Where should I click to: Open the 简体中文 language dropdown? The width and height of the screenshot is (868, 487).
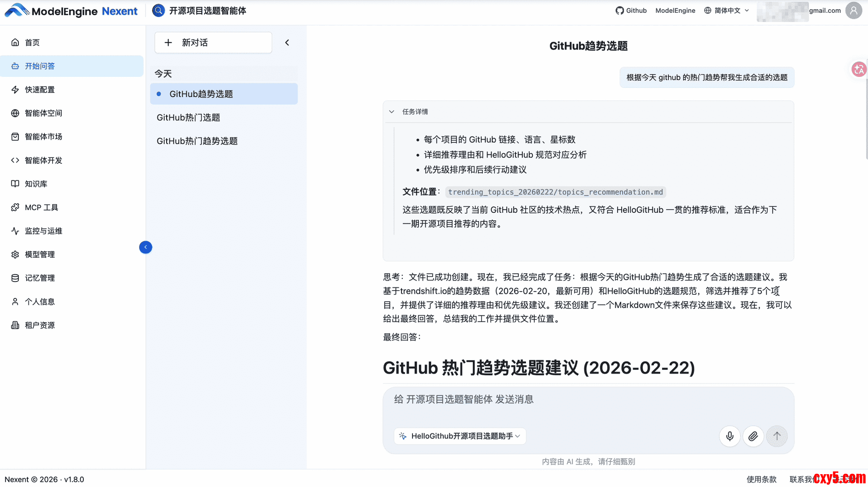[727, 11]
